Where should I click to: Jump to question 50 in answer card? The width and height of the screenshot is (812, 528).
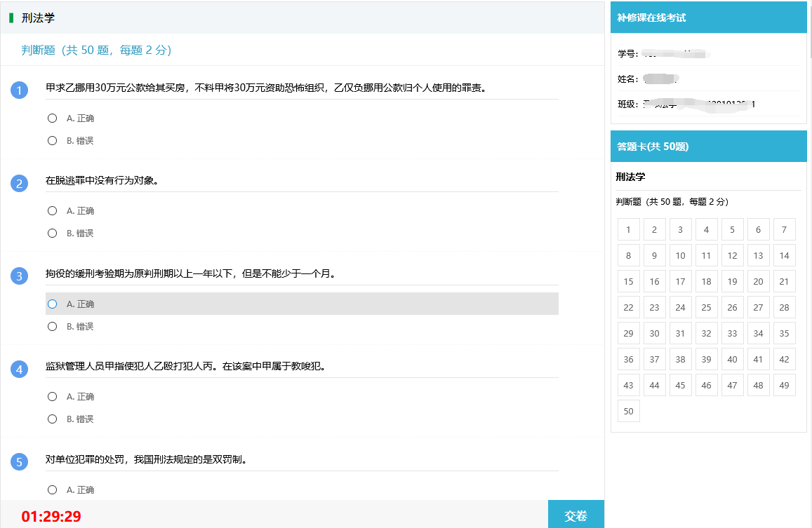628,412
